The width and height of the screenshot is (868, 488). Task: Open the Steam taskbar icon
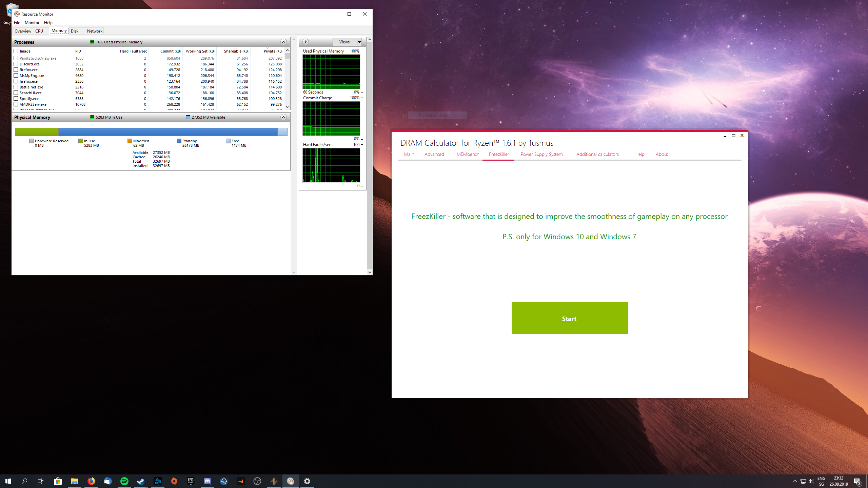coord(141,481)
